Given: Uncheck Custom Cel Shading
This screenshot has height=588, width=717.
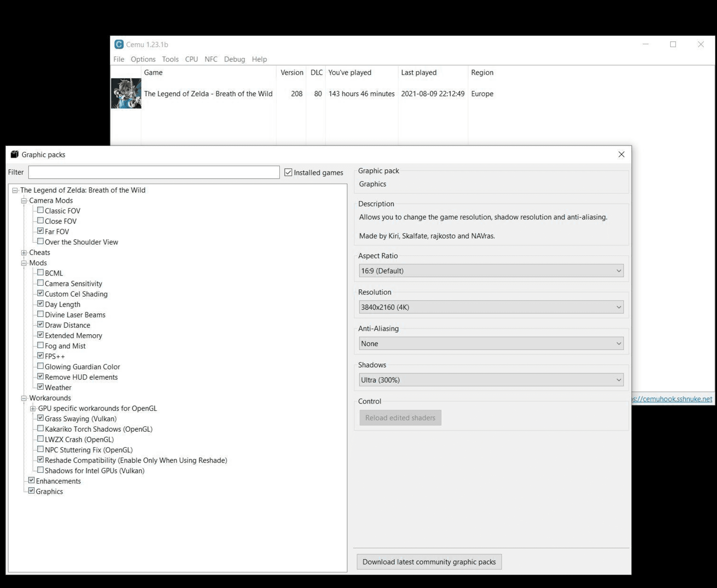Looking at the screenshot, I should pyautogui.click(x=40, y=293).
